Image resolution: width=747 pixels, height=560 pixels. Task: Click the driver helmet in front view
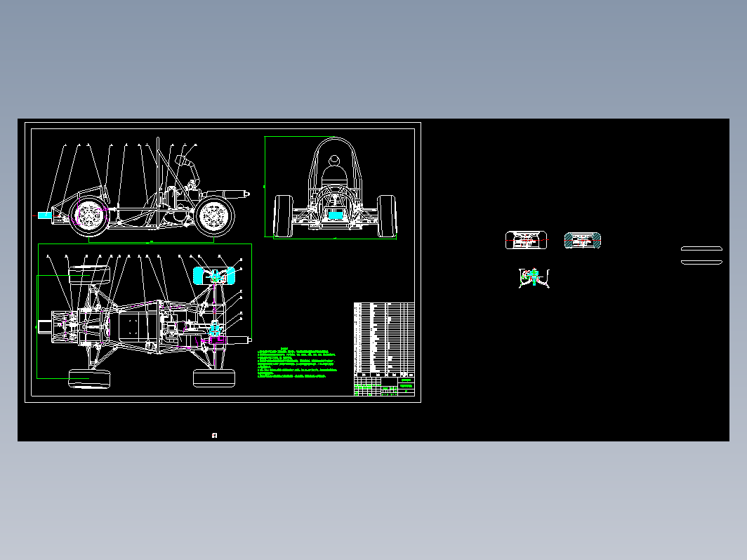pyautogui.click(x=334, y=159)
